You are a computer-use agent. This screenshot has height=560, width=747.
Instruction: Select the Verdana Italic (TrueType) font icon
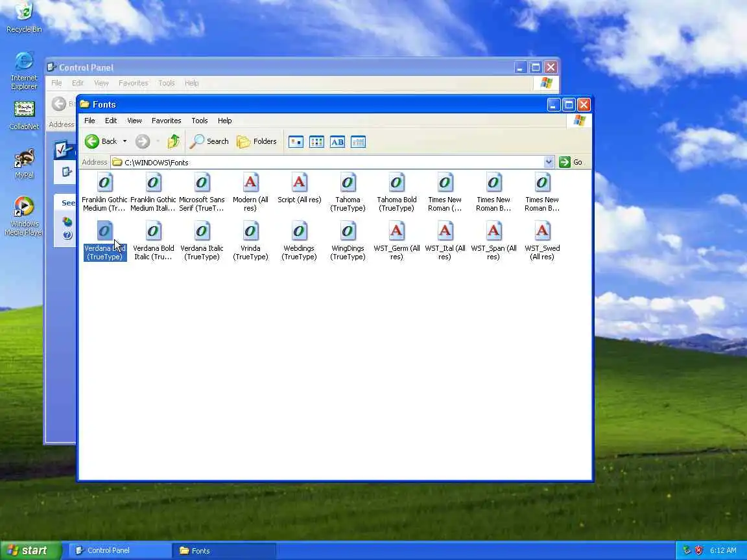tap(202, 231)
